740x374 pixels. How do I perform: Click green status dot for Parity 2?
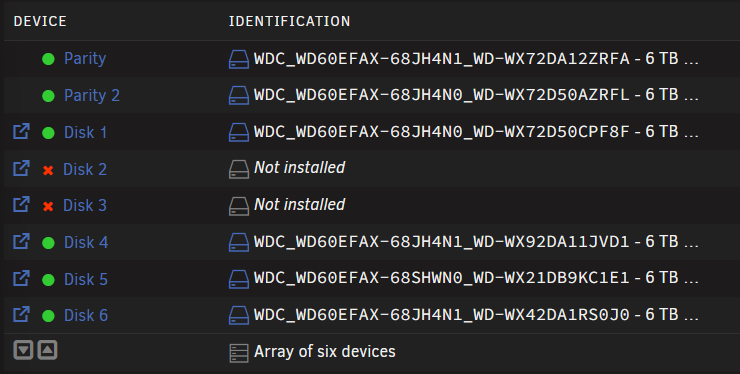(x=48, y=96)
